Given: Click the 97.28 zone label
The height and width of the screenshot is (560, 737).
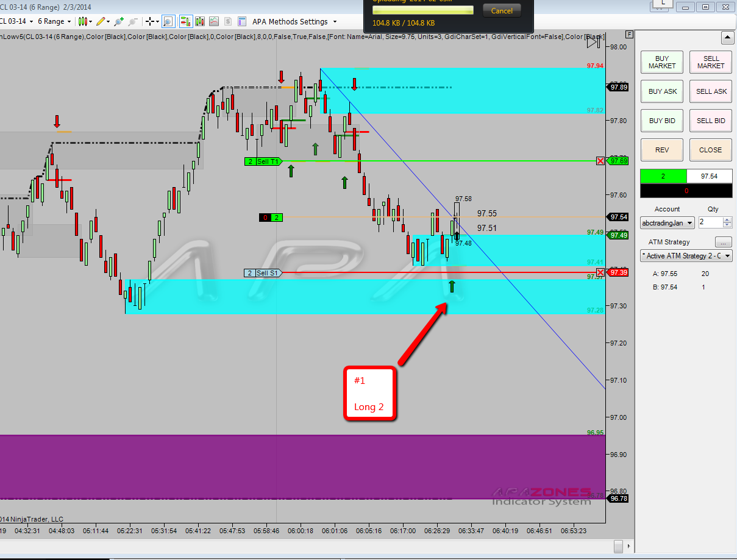Looking at the screenshot, I should click(x=595, y=310).
